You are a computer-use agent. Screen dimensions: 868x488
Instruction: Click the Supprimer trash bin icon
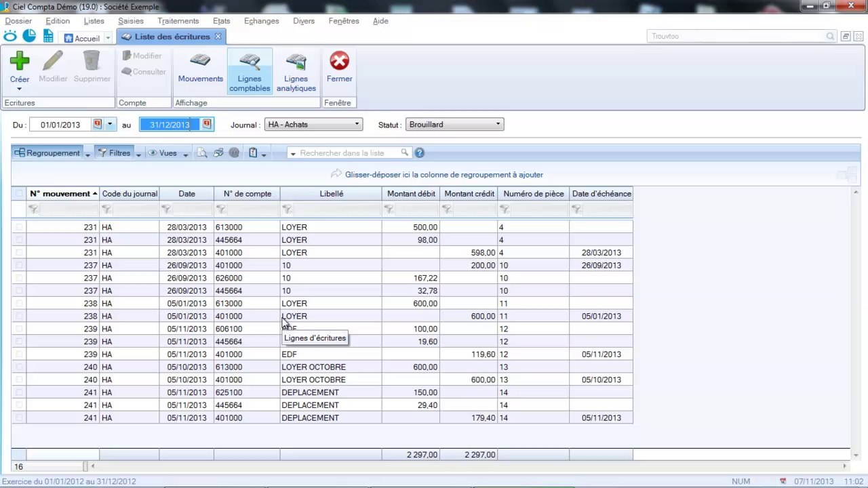coord(92,68)
